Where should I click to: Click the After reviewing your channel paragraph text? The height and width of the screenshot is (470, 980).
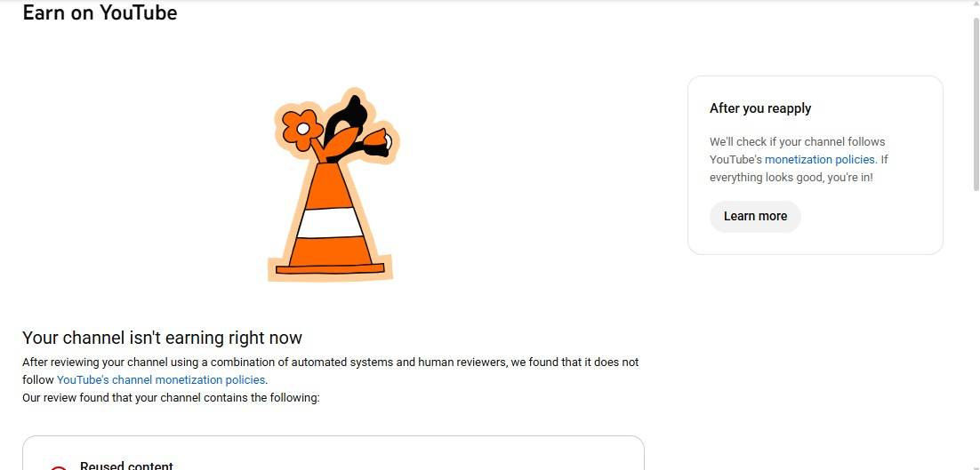[331, 370]
